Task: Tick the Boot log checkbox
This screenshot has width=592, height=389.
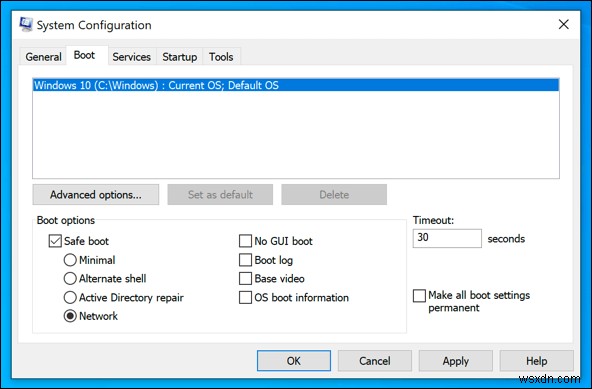Action: pyautogui.click(x=245, y=260)
